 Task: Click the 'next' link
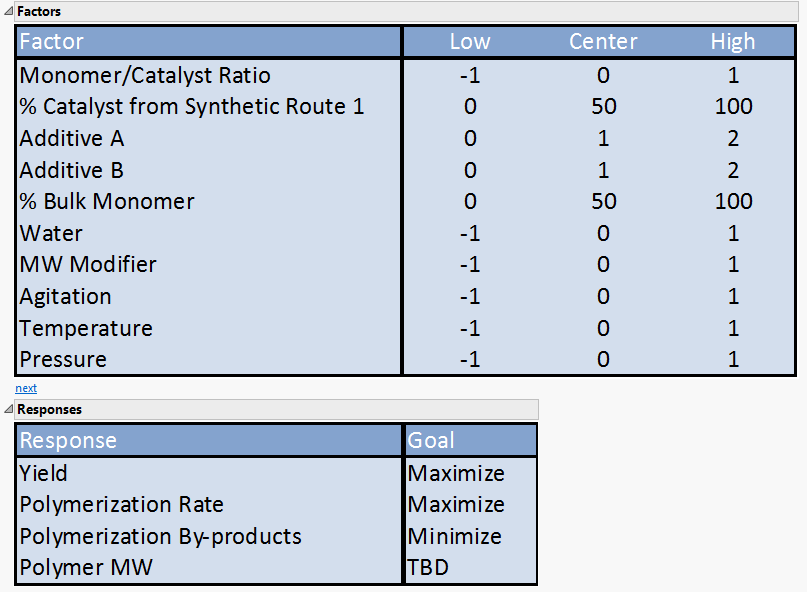pyautogui.click(x=26, y=388)
